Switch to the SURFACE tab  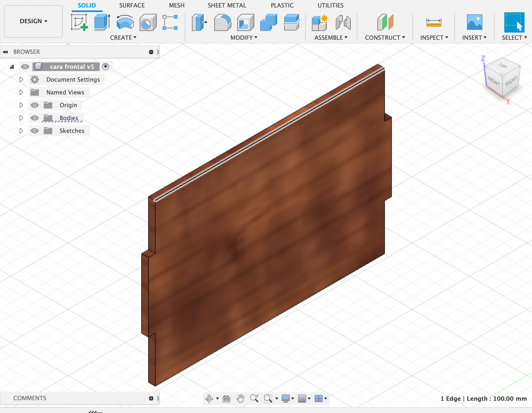[132, 5]
